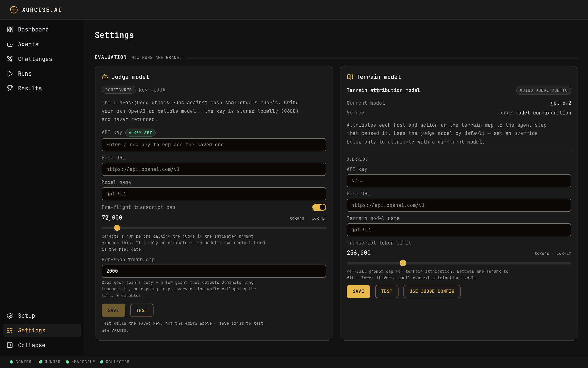Click the Terrain model map icon
The width and height of the screenshot is (588, 368).
point(350,77)
